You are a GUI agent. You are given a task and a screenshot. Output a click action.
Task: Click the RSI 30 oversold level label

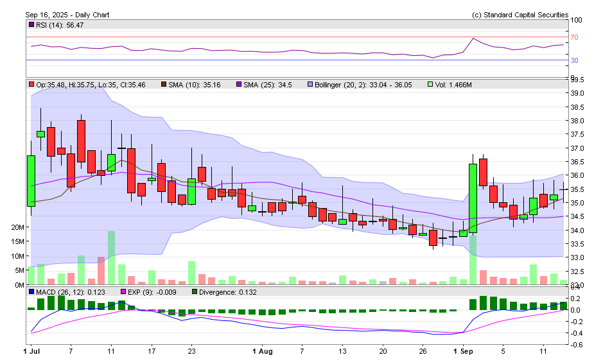[x=574, y=60]
